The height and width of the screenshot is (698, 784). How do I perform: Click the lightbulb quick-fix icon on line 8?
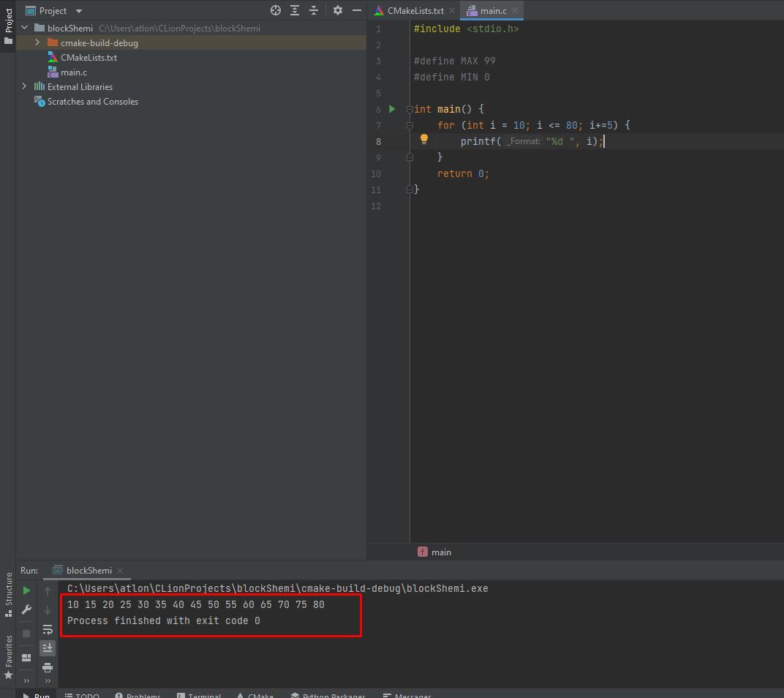423,140
